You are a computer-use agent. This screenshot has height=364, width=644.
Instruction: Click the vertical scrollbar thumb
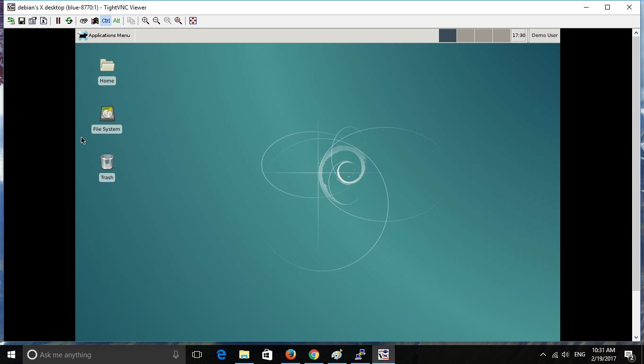coord(636,164)
